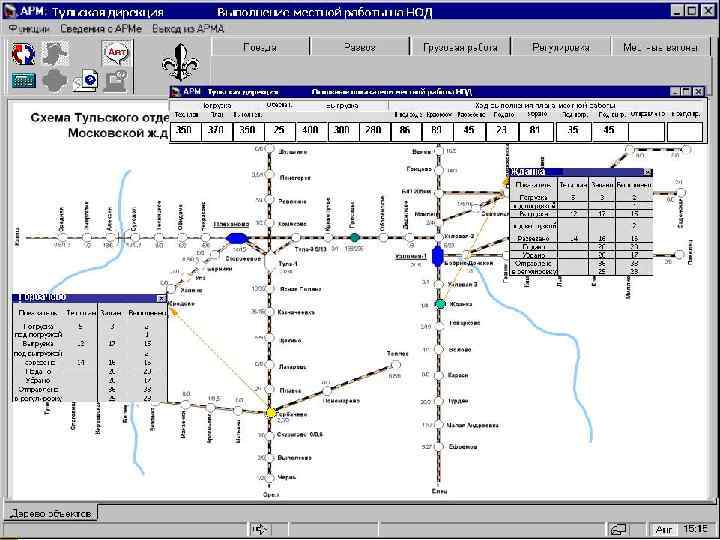Open the ART speech-bubble icon
720x540 pixels.
(x=115, y=54)
